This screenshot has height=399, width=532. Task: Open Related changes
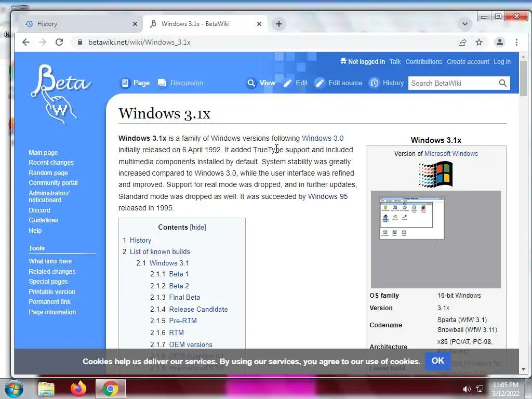(x=52, y=271)
